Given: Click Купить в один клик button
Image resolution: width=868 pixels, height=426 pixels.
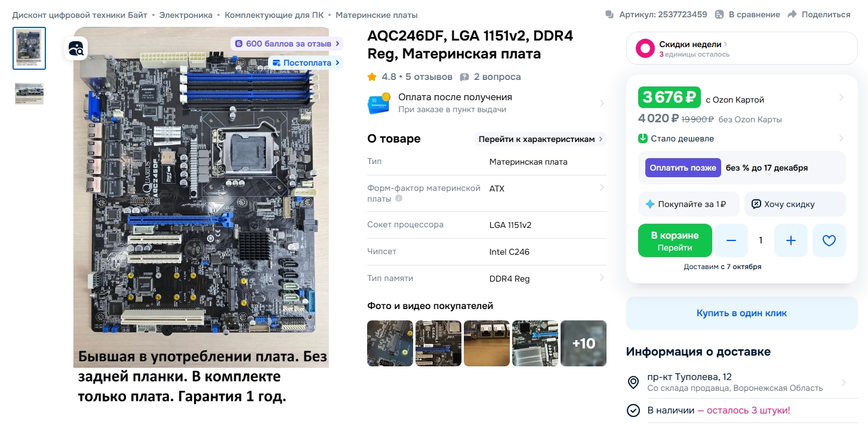Looking at the screenshot, I should pyautogui.click(x=741, y=313).
